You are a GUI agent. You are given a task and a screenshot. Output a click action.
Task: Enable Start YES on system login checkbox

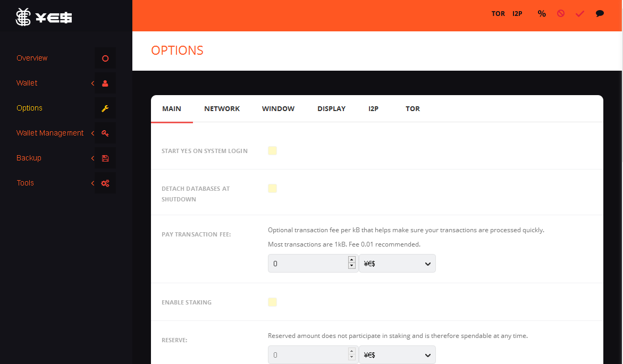point(272,150)
